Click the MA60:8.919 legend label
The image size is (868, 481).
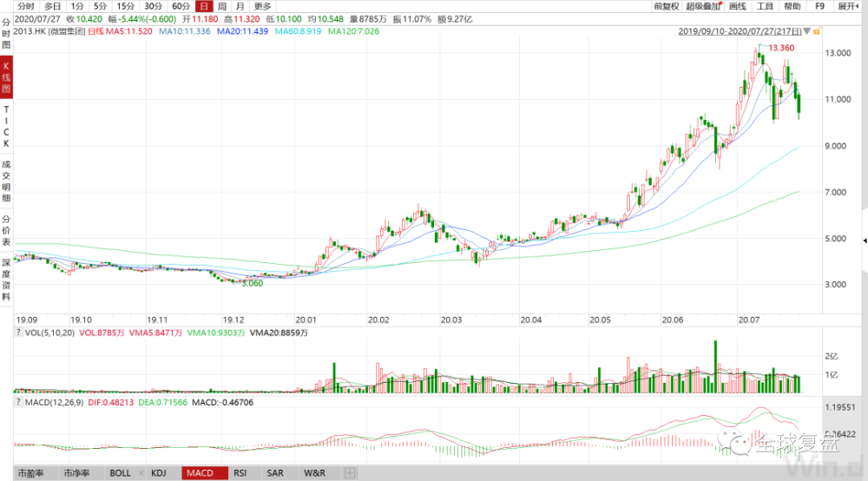click(298, 31)
